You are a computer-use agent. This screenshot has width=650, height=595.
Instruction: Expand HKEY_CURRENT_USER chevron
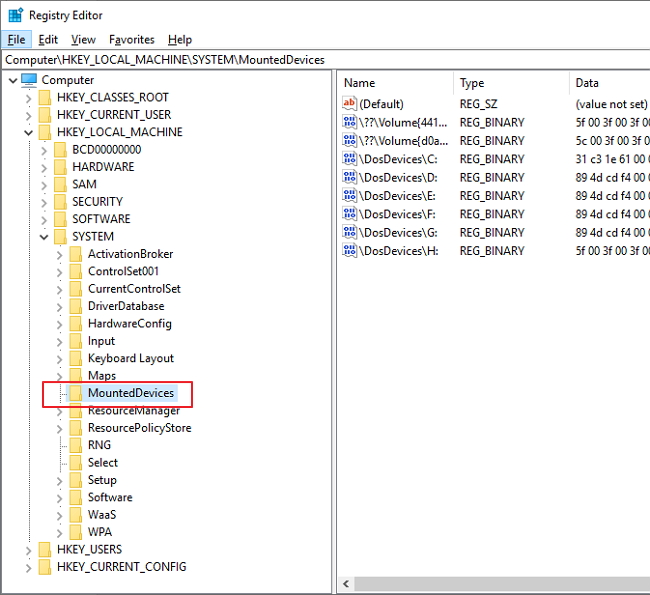point(28,116)
